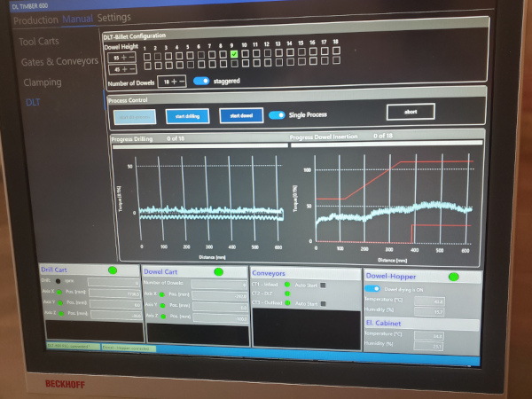Screen dimensions: 532x399
Task: Decrease the 45 Dowel Height with minus
Action: point(132,69)
